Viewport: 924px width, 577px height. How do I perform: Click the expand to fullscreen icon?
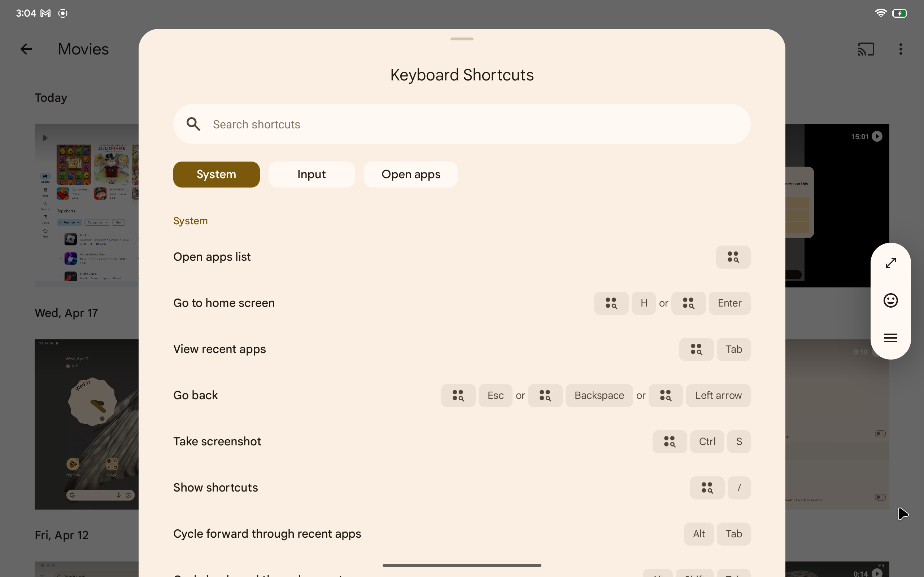point(890,263)
